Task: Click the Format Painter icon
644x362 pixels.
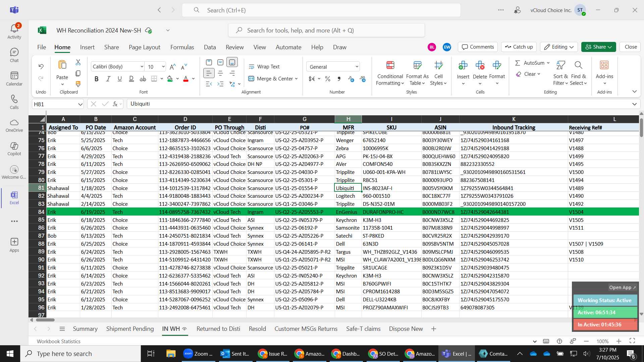Action: coord(78,84)
